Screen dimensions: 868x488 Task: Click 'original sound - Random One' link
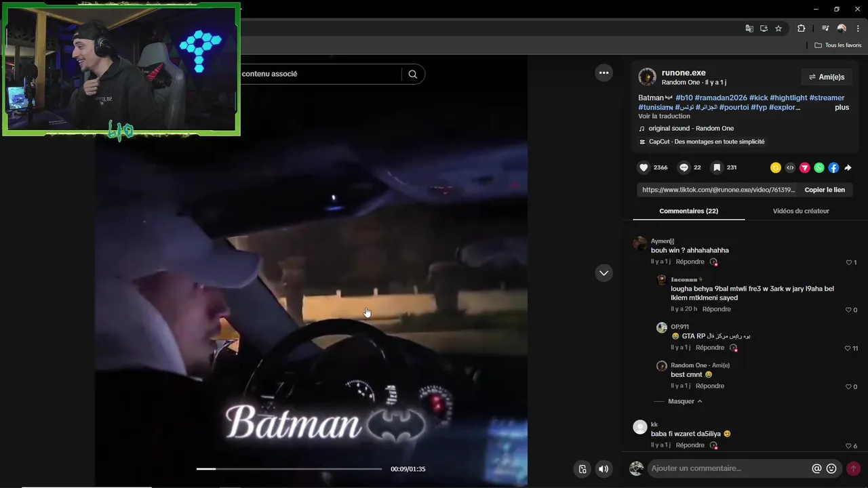(691, 128)
